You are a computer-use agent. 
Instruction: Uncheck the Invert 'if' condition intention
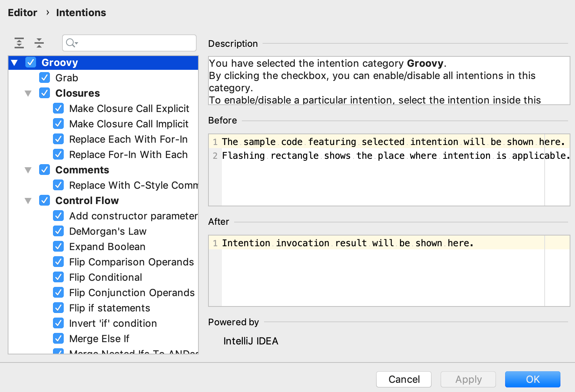58,323
